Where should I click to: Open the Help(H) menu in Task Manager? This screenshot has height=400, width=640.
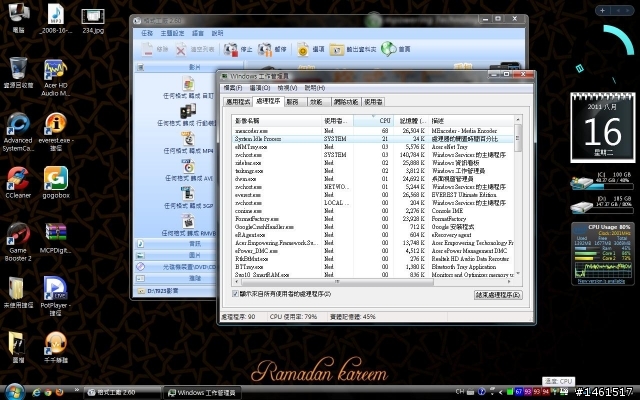coord(315,88)
